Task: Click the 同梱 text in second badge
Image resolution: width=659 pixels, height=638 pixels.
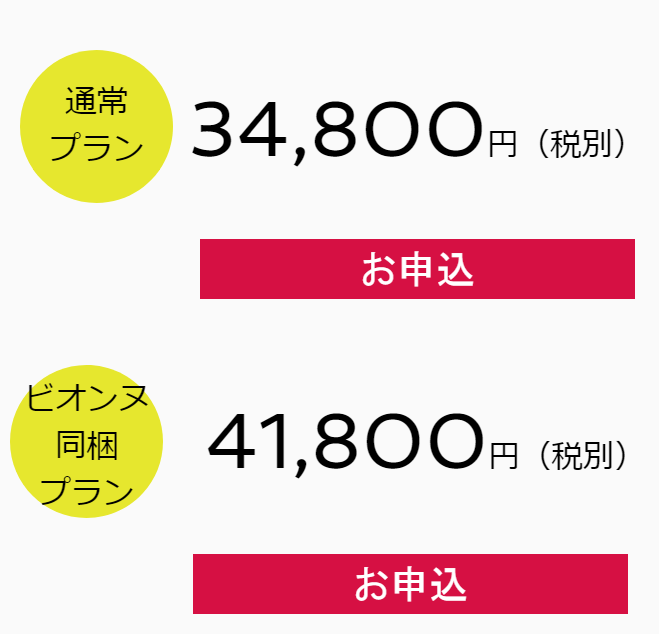Action: [87, 445]
